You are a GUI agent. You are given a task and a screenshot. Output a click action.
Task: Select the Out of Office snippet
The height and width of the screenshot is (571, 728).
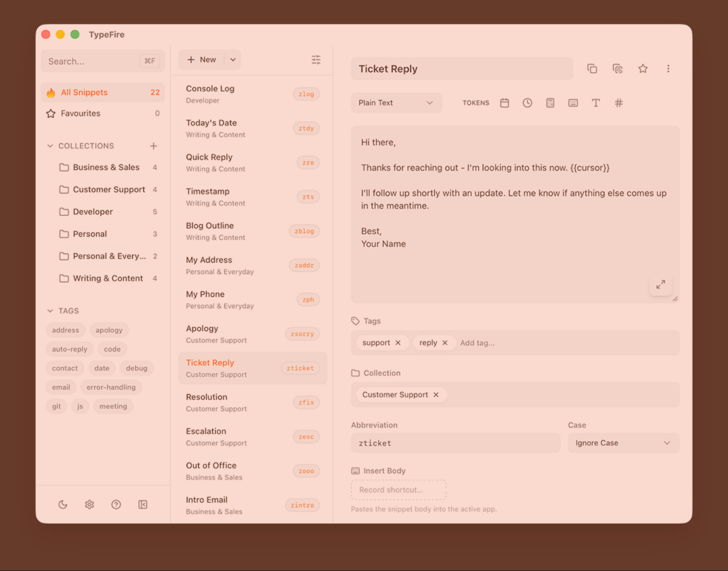(x=253, y=471)
